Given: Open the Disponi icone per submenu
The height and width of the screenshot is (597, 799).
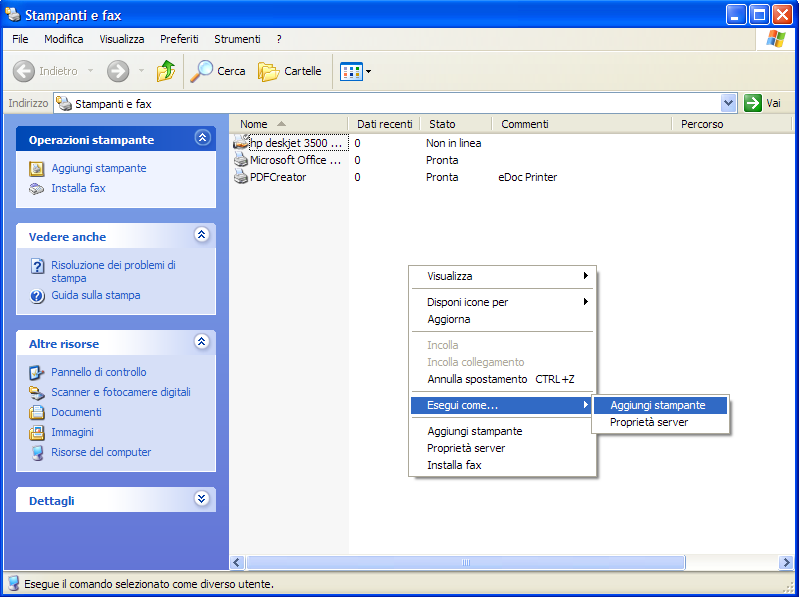Looking at the screenshot, I should 502,302.
